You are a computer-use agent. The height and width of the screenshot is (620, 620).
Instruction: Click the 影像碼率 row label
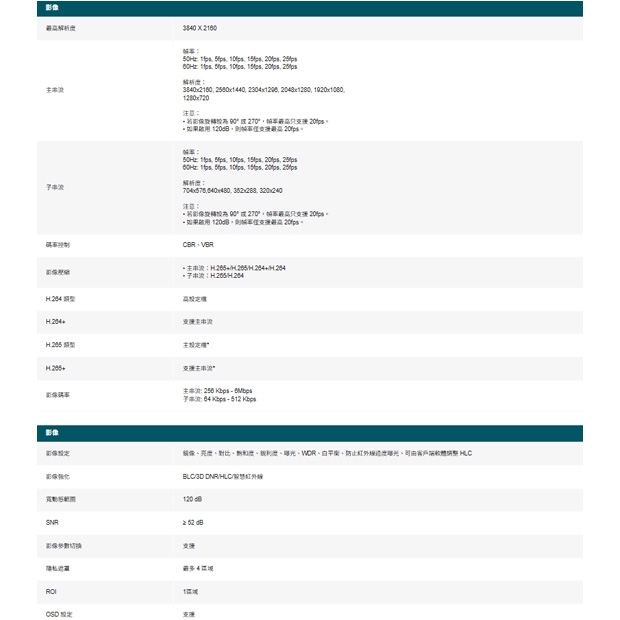pyautogui.click(x=58, y=395)
